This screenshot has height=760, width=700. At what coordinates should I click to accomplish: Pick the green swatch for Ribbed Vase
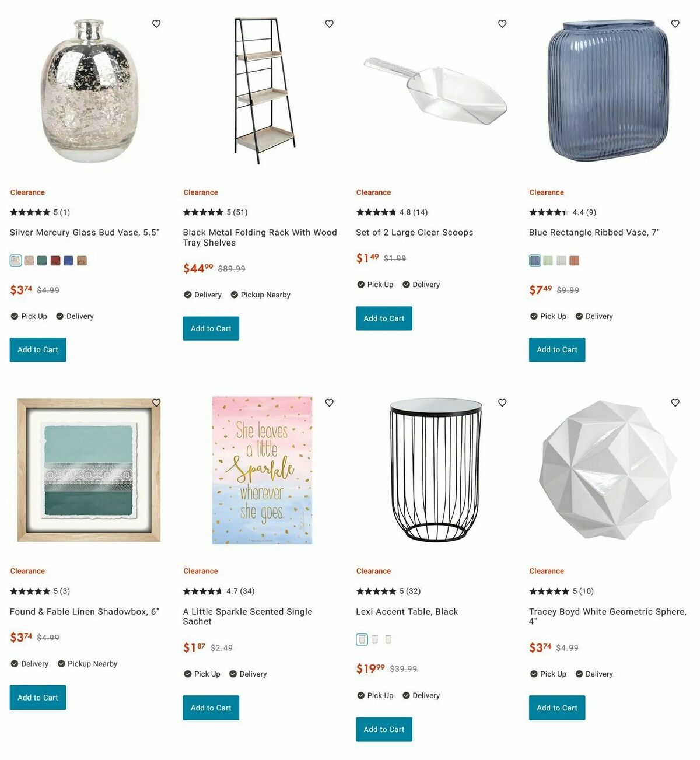click(x=548, y=261)
